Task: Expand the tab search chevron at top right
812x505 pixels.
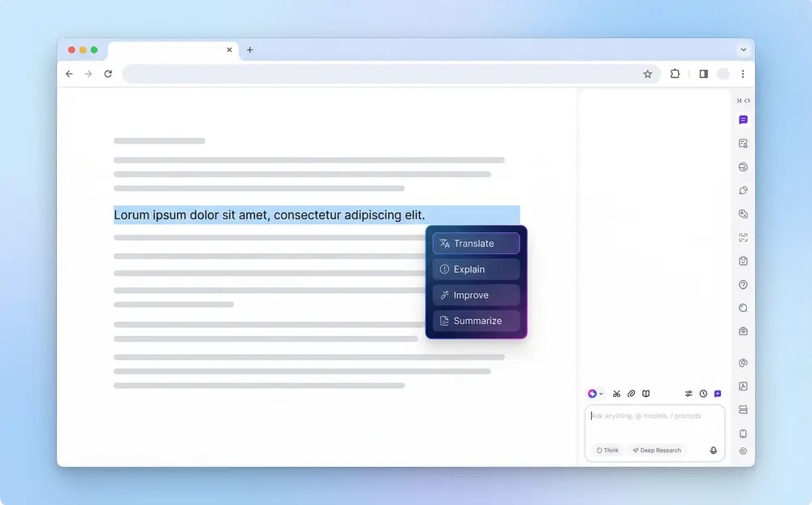Action: pyautogui.click(x=743, y=50)
